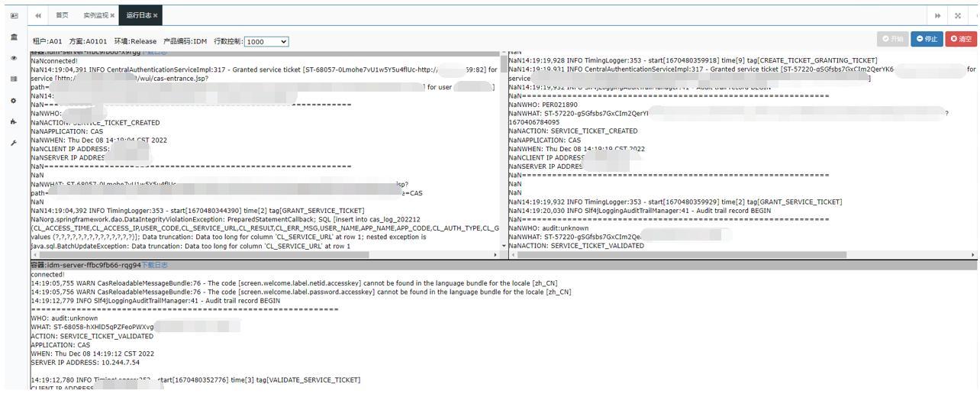Click the left log panel scroll-right arrow
The image size is (980, 394).
[x=496, y=254]
